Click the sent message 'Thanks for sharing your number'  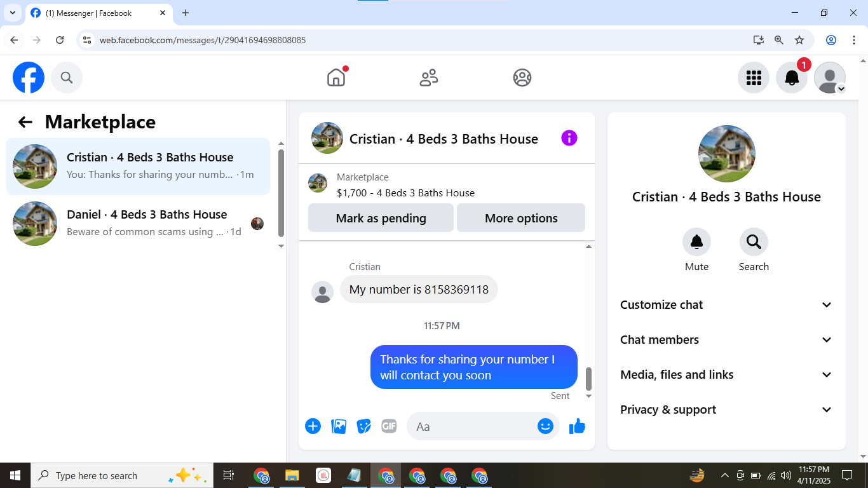pyautogui.click(x=474, y=367)
